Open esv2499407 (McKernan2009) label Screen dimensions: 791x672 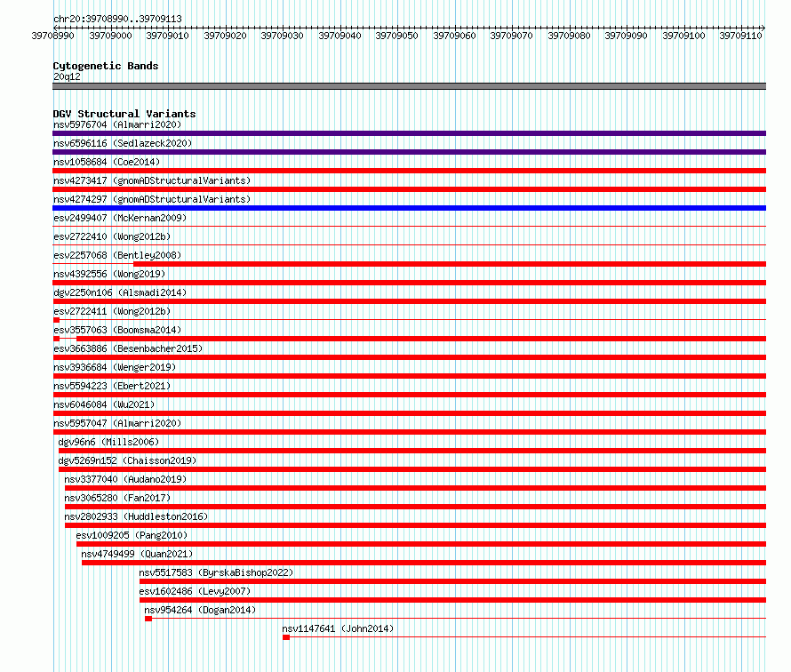point(120,218)
